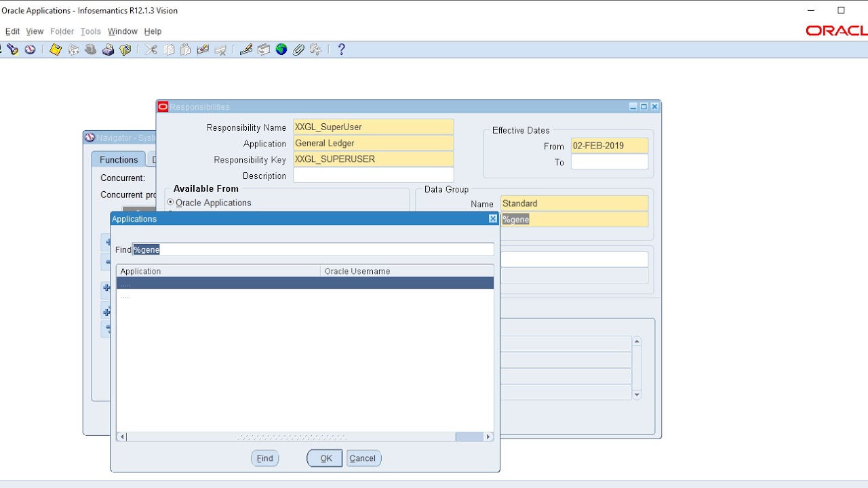The image size is (868, 488).
Task: Click the Effective Dates From field
Action: tap(610, 146)
